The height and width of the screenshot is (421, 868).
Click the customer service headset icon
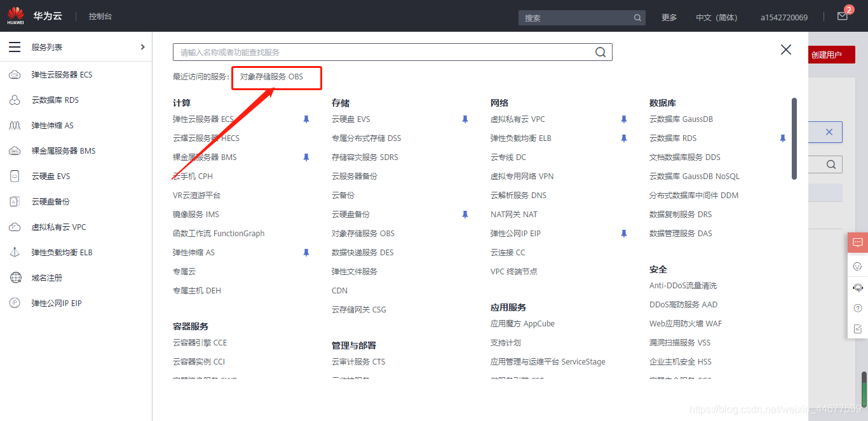[x=858, y=288]
